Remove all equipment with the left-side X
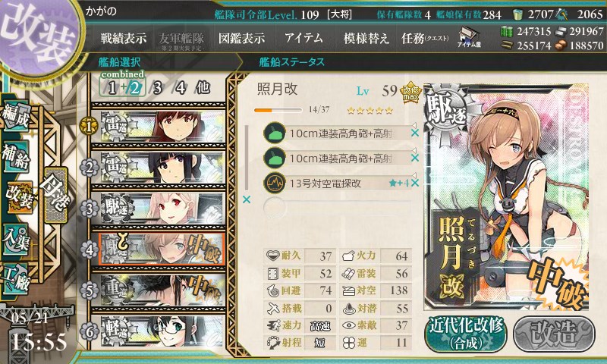Viewport: 607px width, 364px height. (246, 199)
